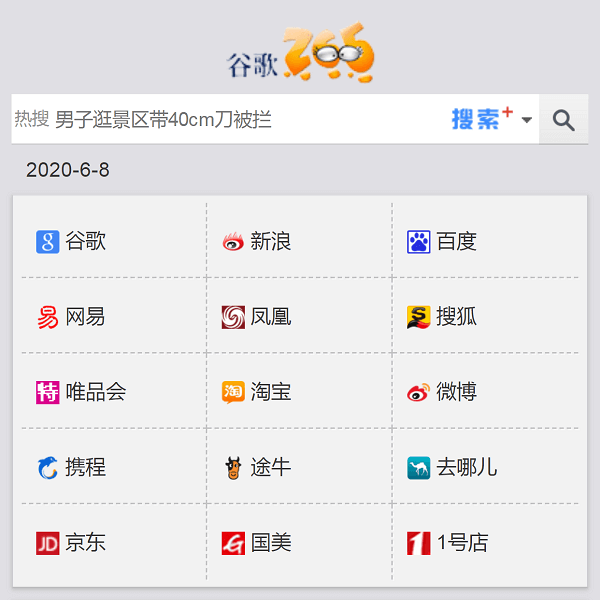Open the 京东 link text
600x600 pixels.
coord(85,542)
